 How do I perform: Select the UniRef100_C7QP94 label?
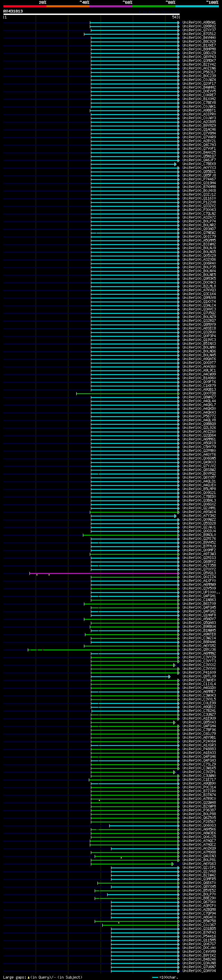tap(199, 913)
